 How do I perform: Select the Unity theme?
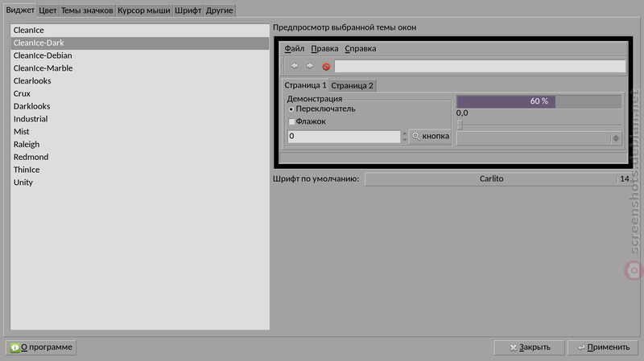click(139, 183)
